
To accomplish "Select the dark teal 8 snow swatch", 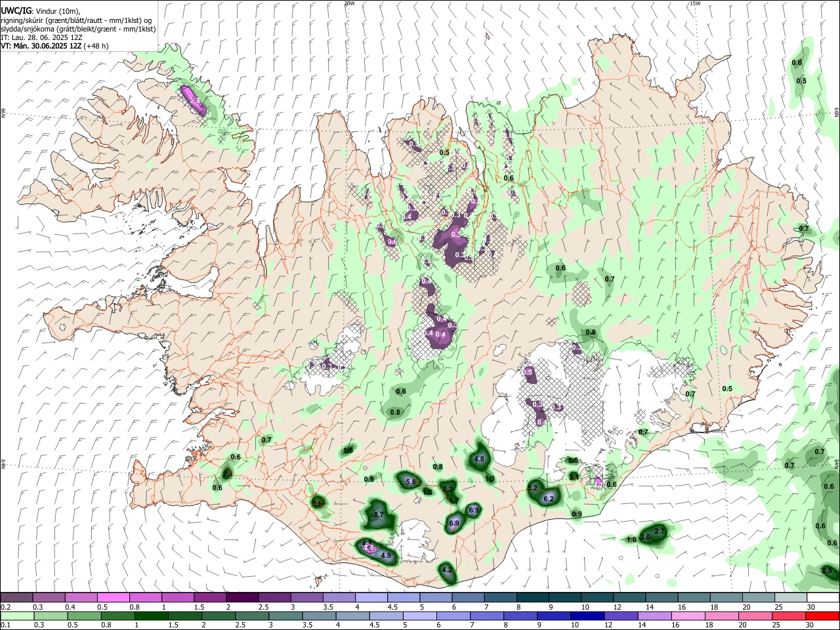I will pyautogui.click(x=533, y=597).
